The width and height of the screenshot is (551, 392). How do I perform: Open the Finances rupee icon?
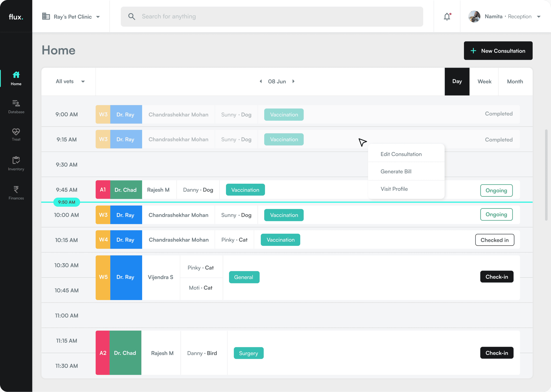pyautogui.click(x=16, y=189)
